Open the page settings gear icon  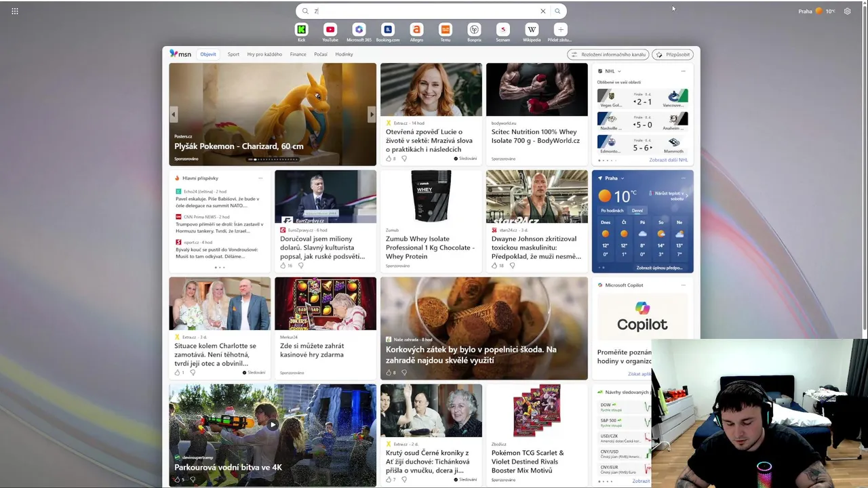[x=847, y=11]
